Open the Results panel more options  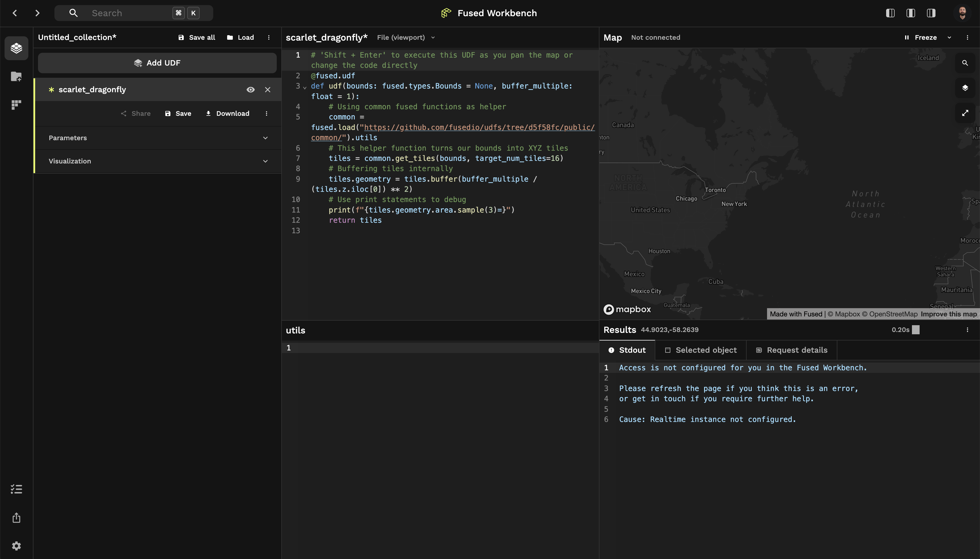[x=967, y=330]
